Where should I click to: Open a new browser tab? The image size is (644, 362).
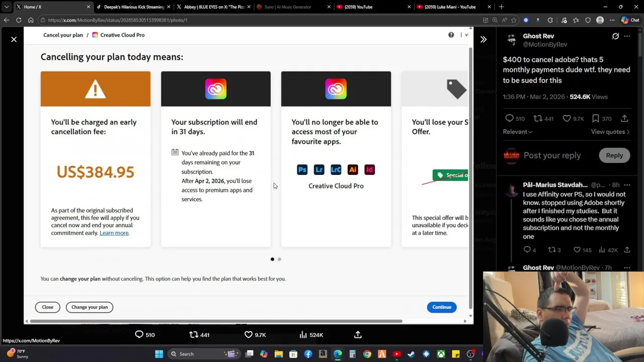coord(501,7)
